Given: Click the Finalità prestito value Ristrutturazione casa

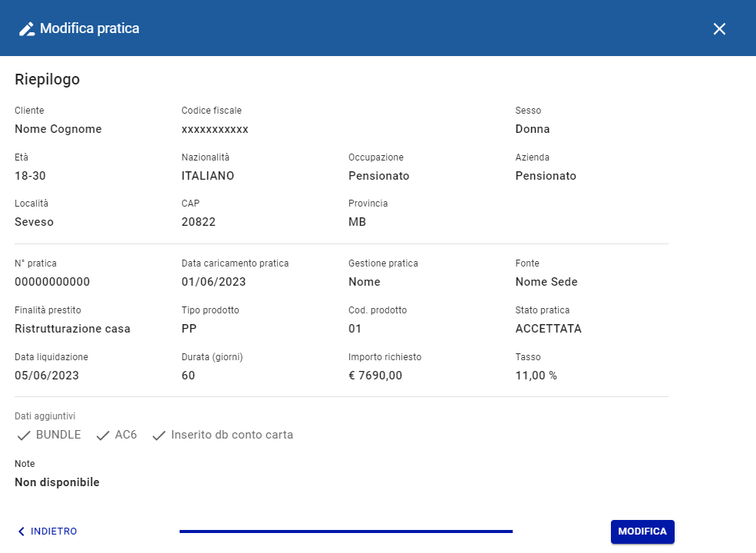Looking at the screenshot, I should [73, 329].
